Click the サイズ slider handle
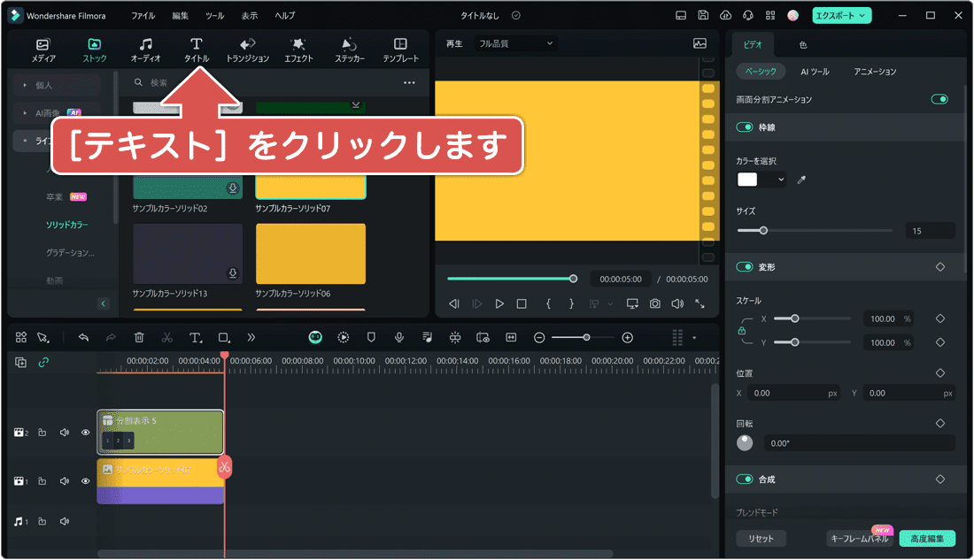The height and width of the screenshot is (560, 974). tap(763, 230)
